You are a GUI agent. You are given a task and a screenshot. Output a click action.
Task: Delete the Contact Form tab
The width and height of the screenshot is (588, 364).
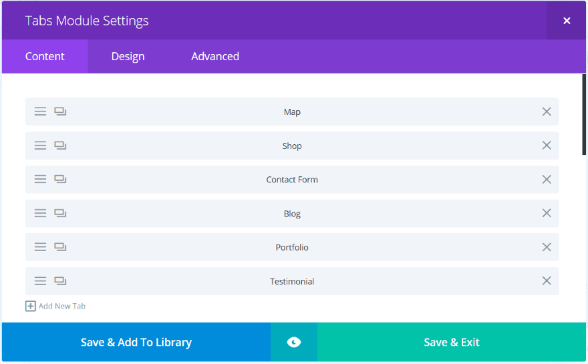pos(546,180)
